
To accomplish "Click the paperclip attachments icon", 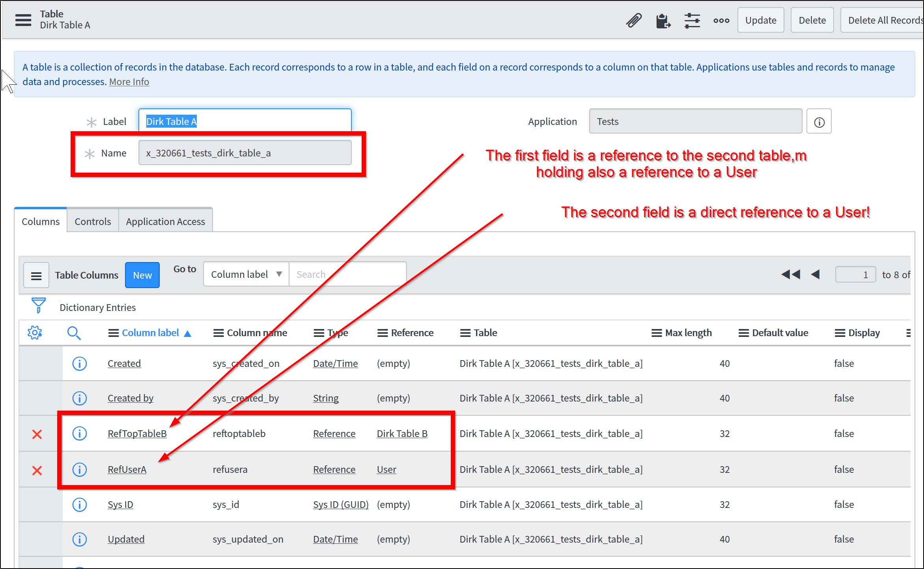I will point(634,20).
